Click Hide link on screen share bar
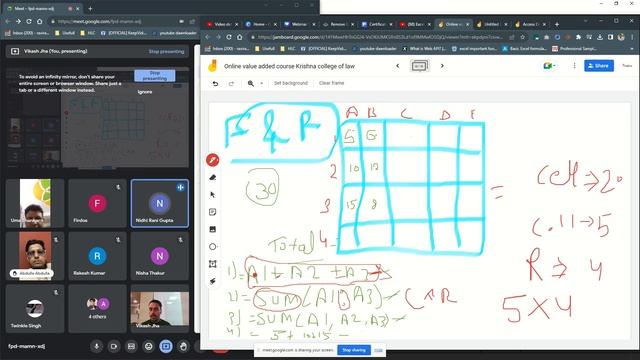This screenshot has width=640, height=360. 378,350
